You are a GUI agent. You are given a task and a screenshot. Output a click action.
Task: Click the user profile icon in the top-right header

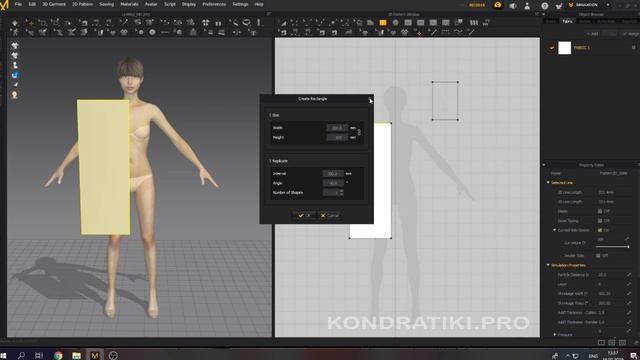pos(527,5)
